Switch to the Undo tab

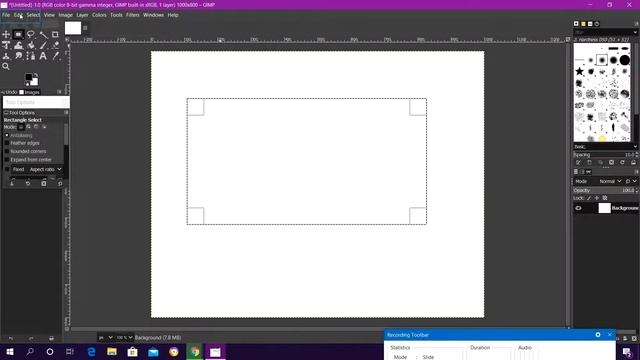pyautogui.click(x=9, y=92)
